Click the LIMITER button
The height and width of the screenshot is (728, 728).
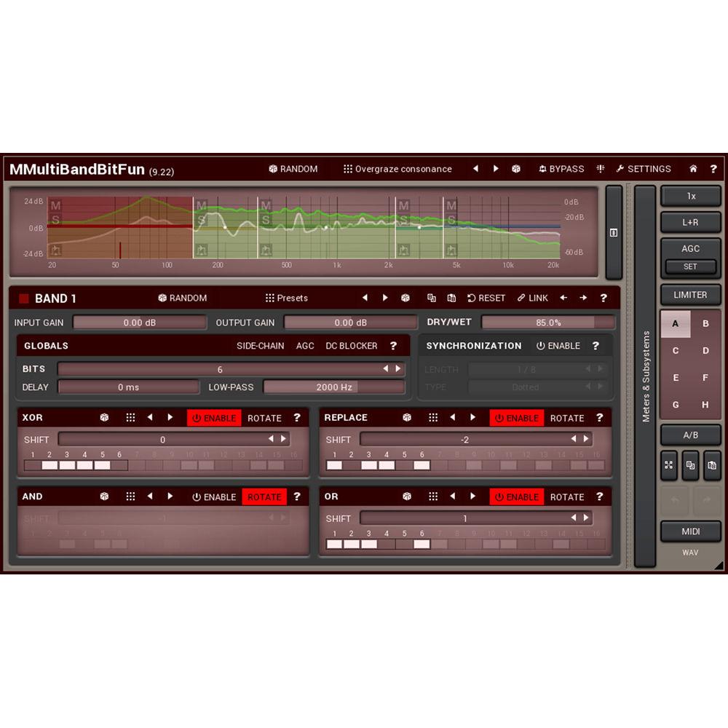click(x=690, y=295)
